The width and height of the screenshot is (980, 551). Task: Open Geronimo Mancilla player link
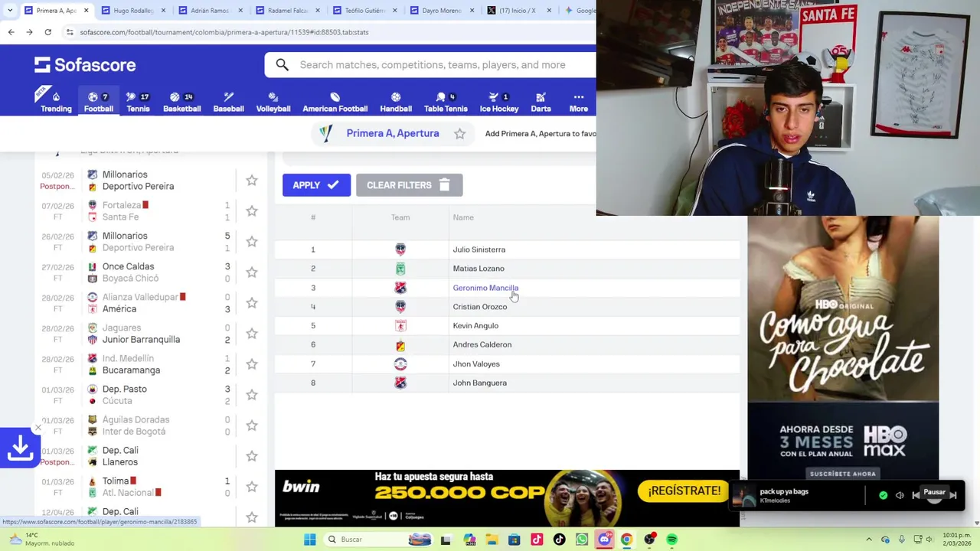point(485,288)
